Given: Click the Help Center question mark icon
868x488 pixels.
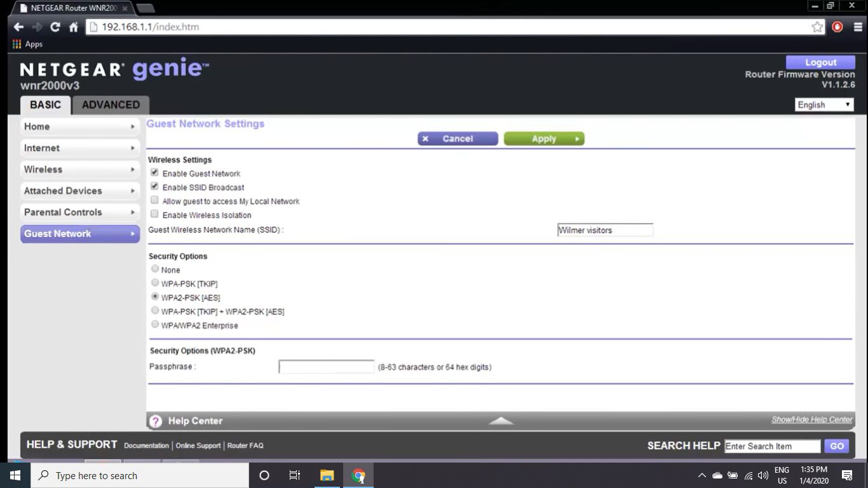Looking at the screenshot, I should [x=156, y=421].
